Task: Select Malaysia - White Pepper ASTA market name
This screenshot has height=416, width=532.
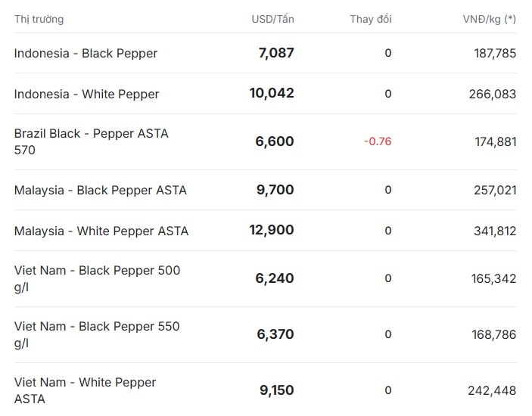Action: coord(101,231)
